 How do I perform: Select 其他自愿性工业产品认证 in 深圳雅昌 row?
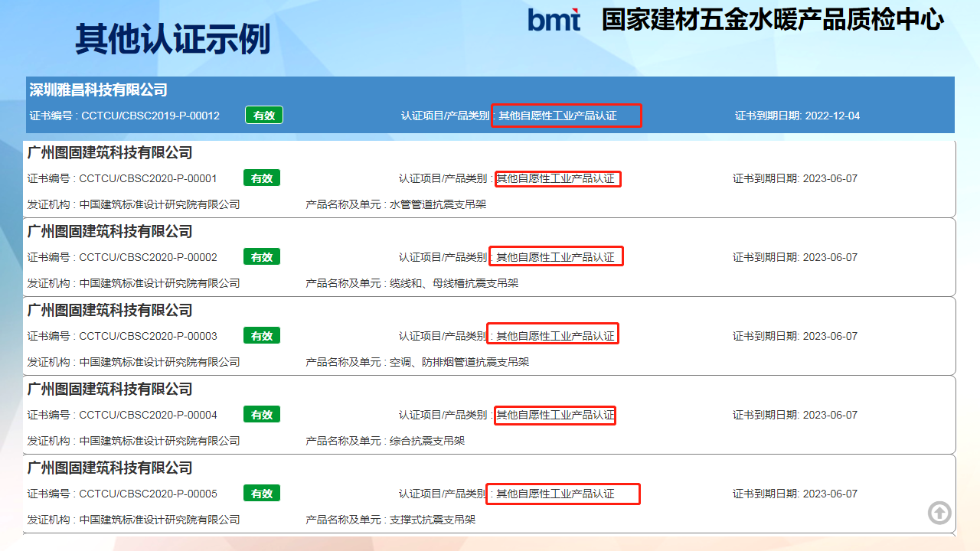[x=557, y=116]
